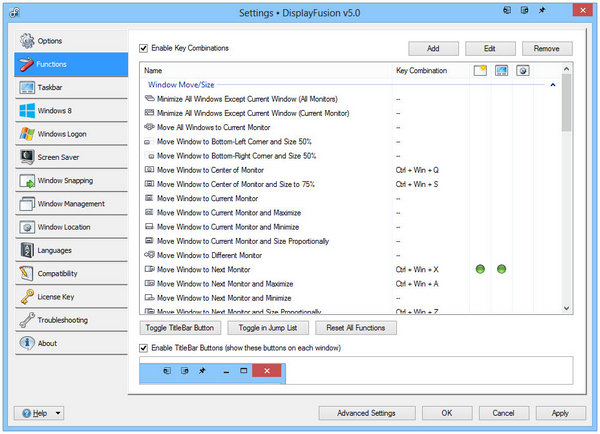Collapse the Window Move/Size group
Viewport: 600px width, 434px height.
click(553, 85)
